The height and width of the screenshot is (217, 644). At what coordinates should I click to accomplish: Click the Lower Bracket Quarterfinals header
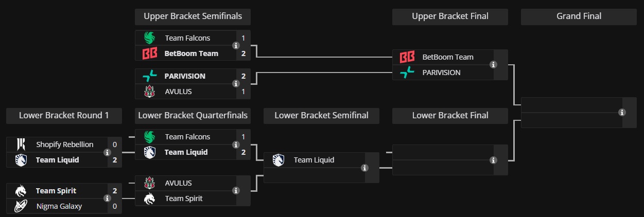[x=193, y=116]
